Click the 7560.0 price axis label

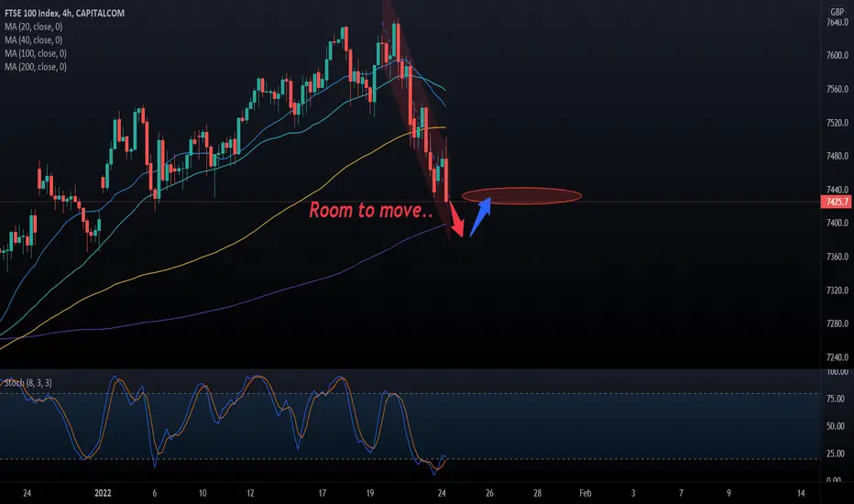click(x=838, y=90)
